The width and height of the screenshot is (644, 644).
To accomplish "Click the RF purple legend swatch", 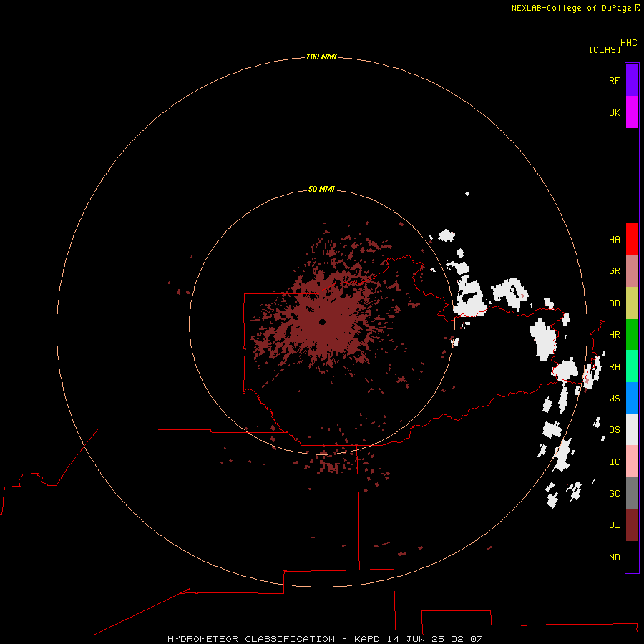I will click(632, 80).
